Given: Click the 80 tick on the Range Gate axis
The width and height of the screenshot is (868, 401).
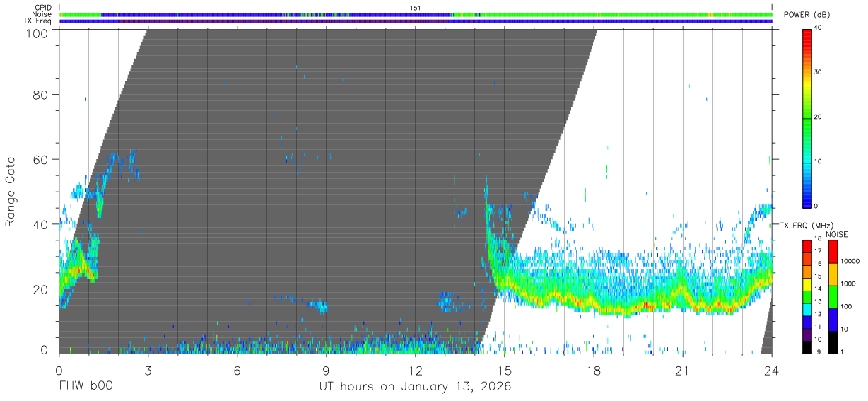Looking at the screenshot, I should click(x=41, y=95).
